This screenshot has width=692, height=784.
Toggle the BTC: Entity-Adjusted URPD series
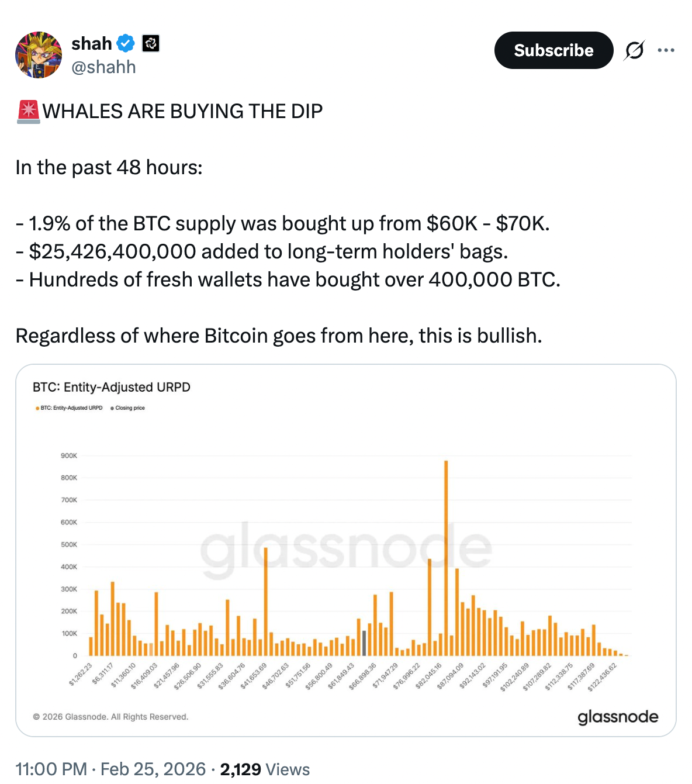pos(70,407)
